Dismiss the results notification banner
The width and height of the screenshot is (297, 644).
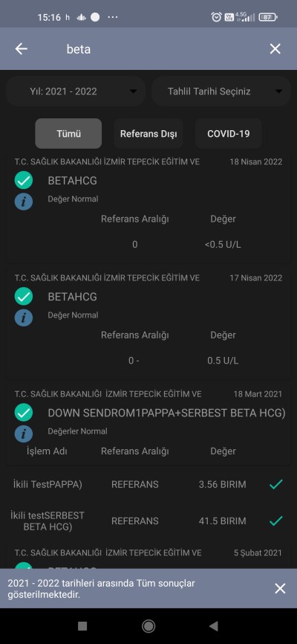coord(280,588)
